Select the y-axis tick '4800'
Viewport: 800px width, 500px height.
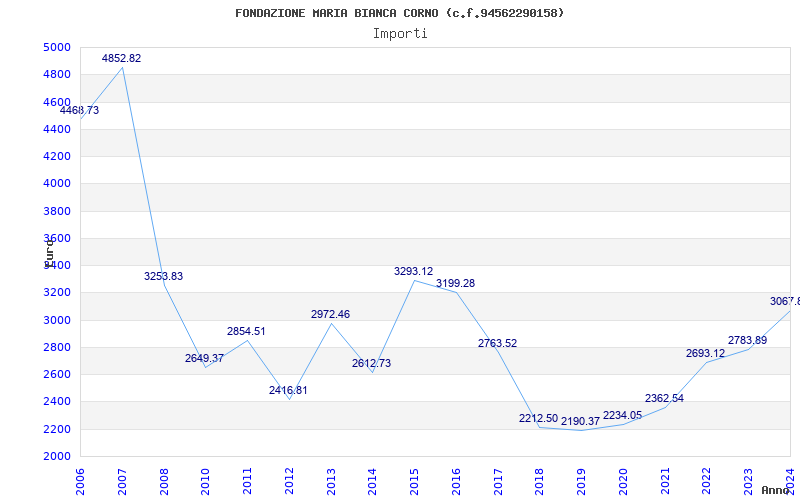(x=57, y=74)
